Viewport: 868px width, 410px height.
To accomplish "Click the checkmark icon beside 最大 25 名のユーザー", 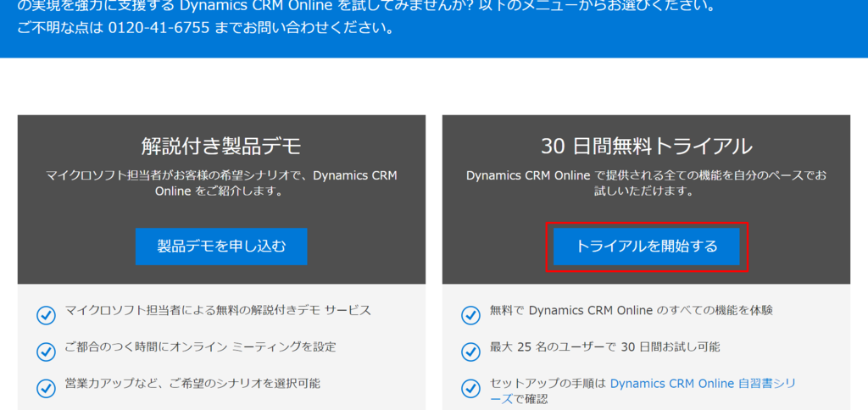I will click(470, 352).
